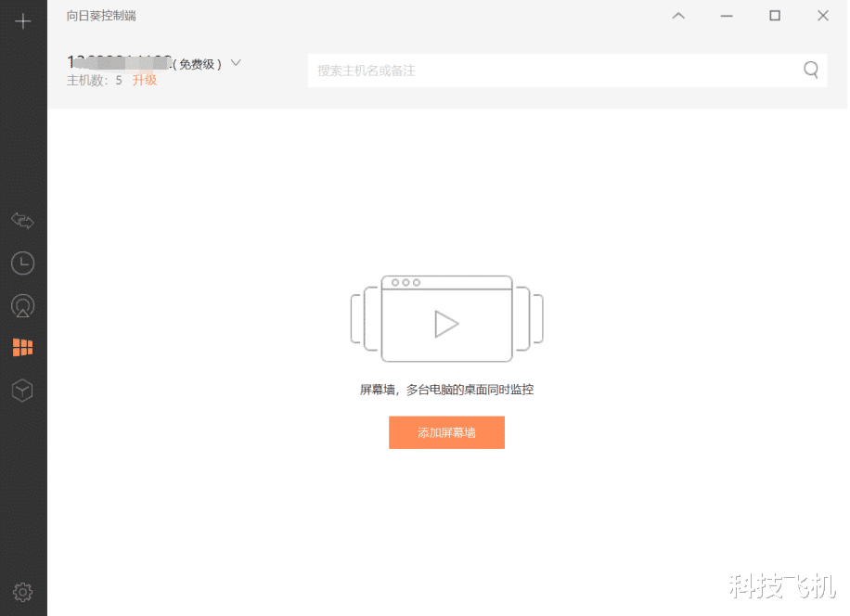Select the remote control by code icon

tap(22, 304)
